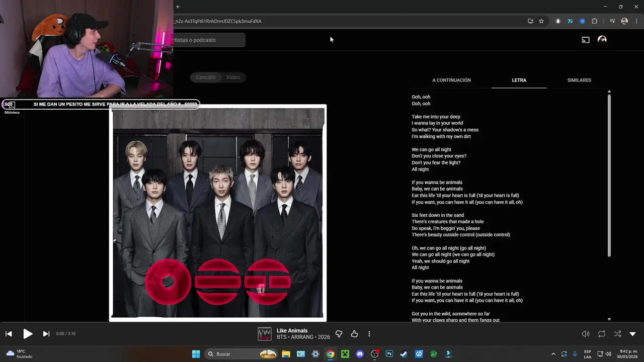Open the blue circular extension icon

(582, 21)
